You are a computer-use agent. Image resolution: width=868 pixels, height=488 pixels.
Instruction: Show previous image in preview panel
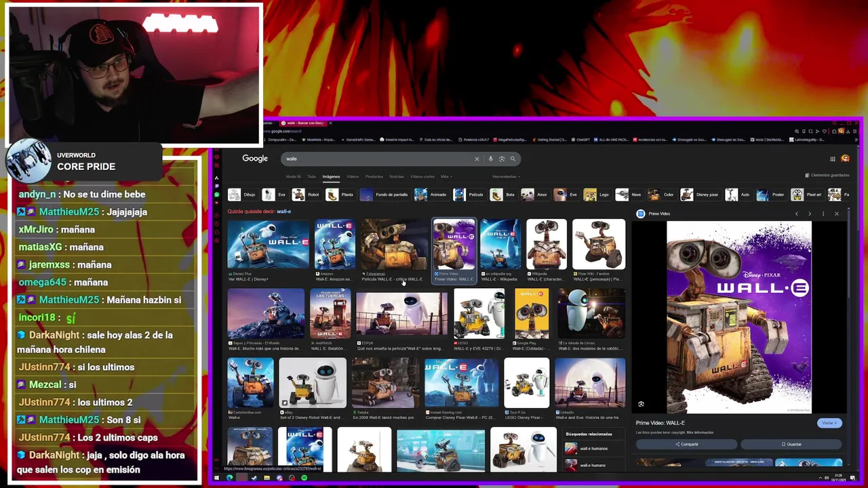797,213
